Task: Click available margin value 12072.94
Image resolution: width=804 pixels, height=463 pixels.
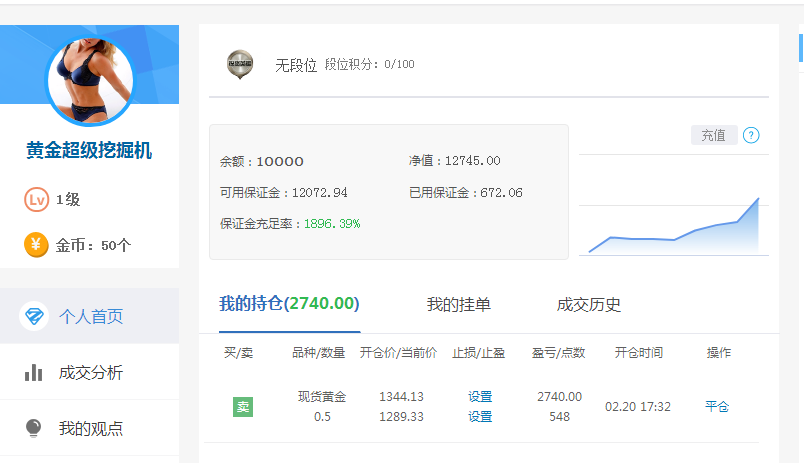Action: [x=319, y=193]
